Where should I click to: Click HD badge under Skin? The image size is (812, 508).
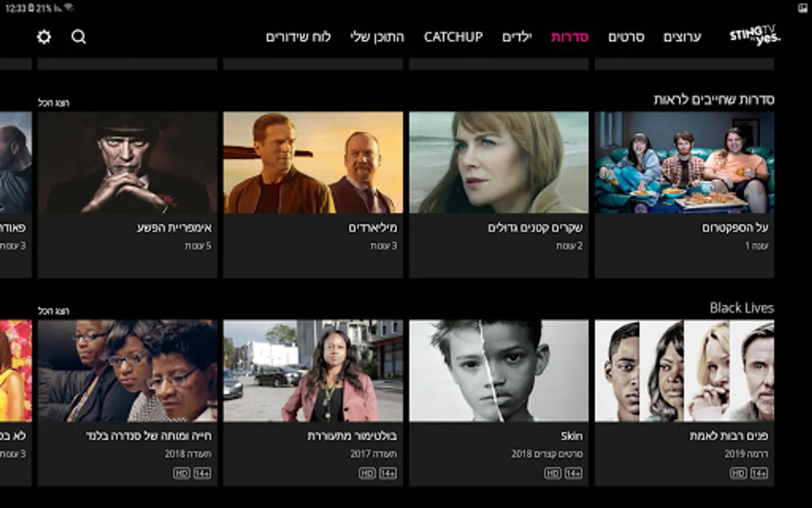click(x=553, y=473)
